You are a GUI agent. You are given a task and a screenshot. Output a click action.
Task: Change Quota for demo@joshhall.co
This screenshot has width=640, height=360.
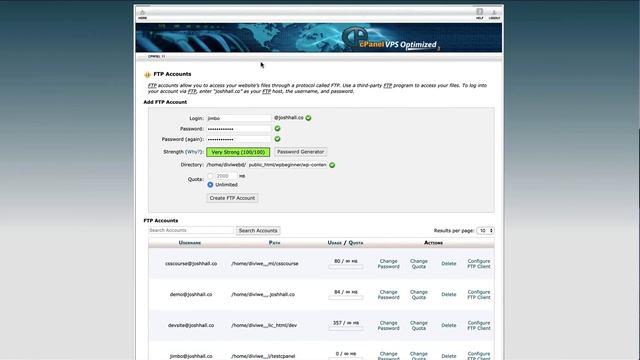click(x=419, y=295)
